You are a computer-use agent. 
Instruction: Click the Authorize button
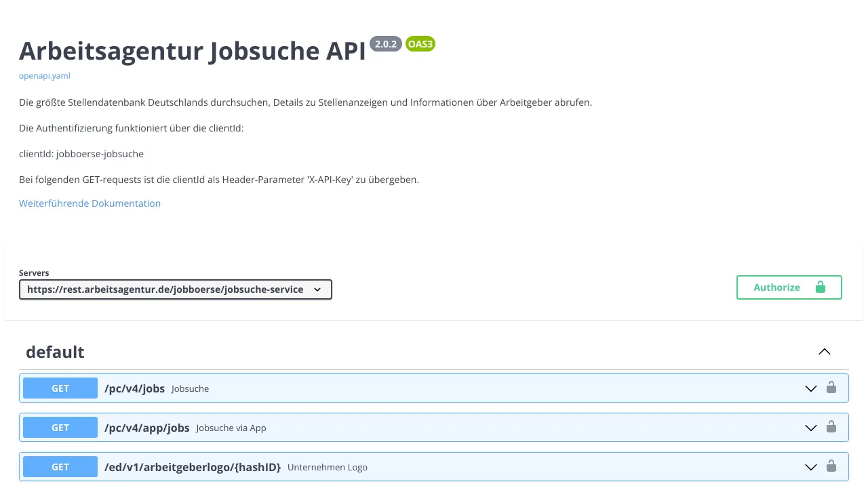click(789, 287)
